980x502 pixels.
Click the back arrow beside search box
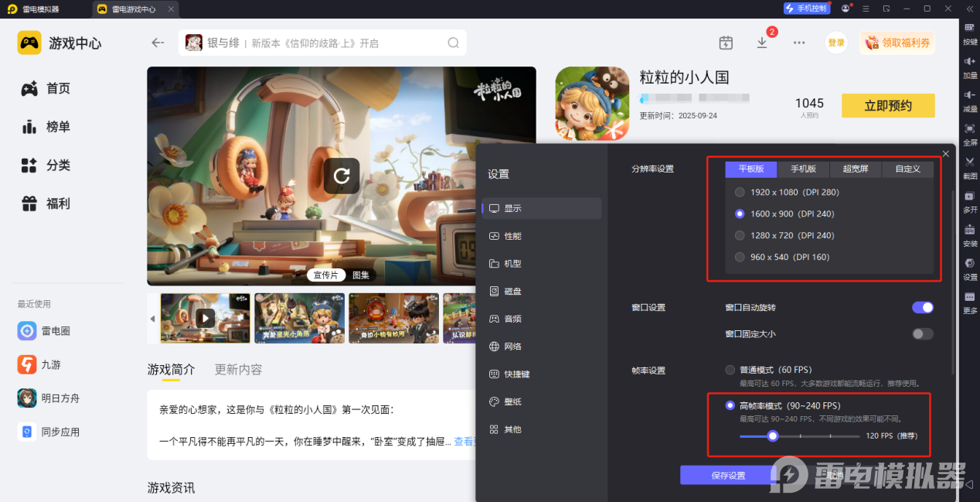[158, 43]
